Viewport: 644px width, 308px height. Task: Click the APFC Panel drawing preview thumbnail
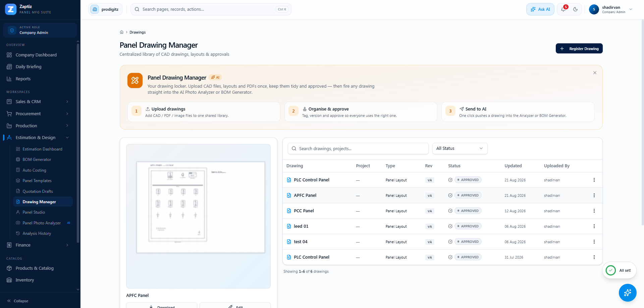[199, 216]
